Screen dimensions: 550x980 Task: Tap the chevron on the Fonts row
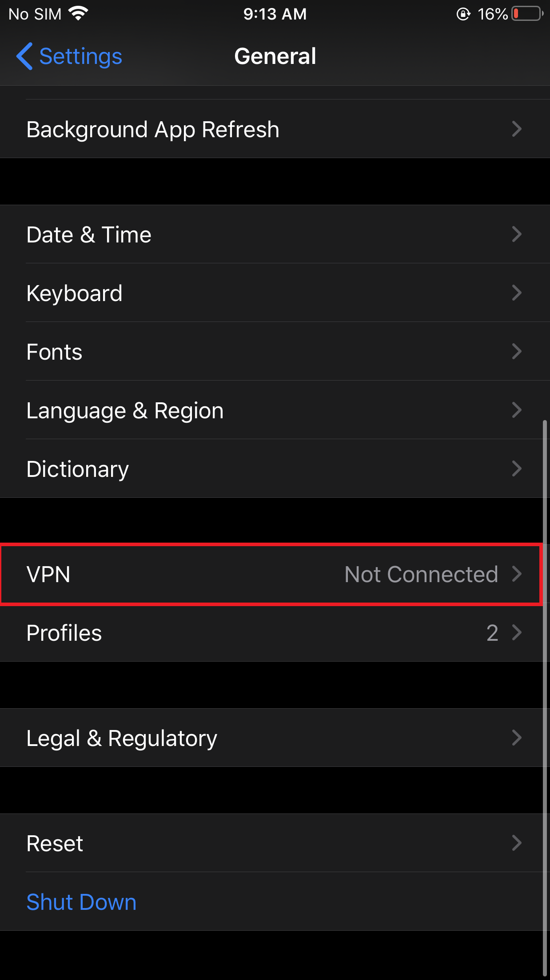516,352
